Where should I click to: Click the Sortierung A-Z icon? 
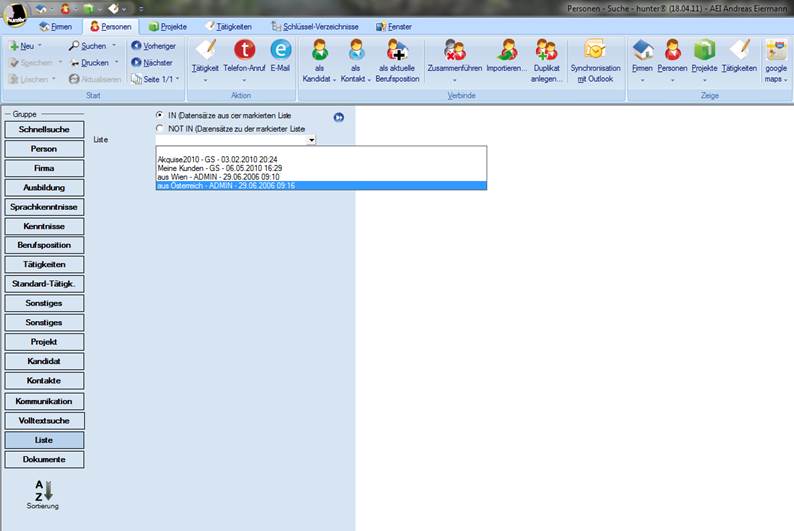coord(43,490)
